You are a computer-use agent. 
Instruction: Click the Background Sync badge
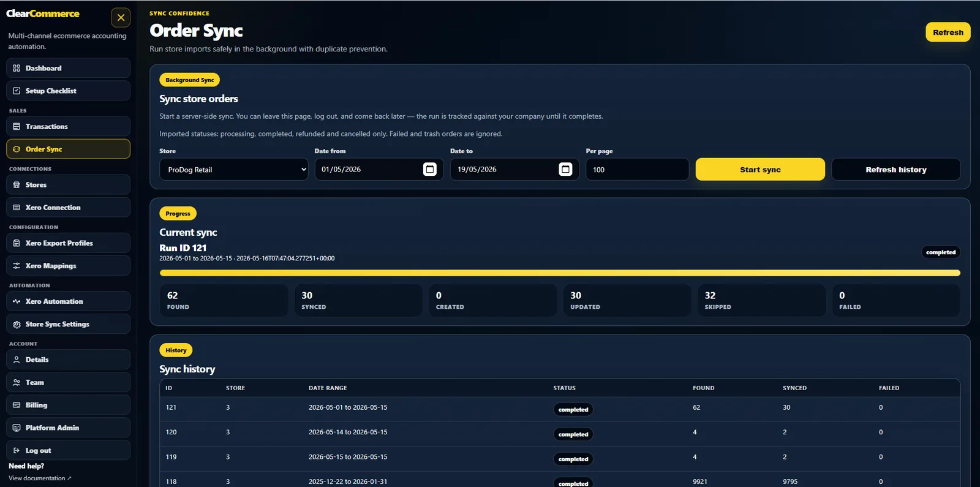point(190,80)
